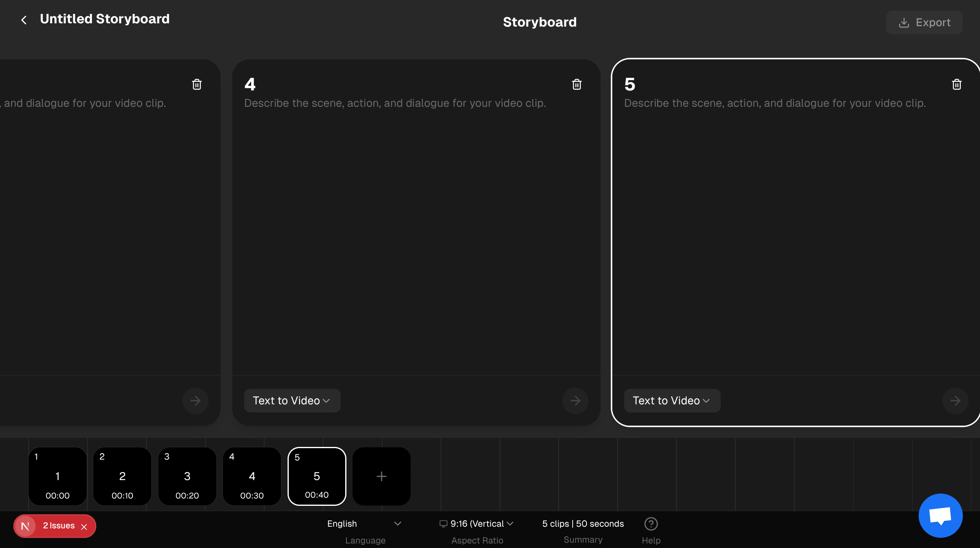Open Help via the question mark icon

[x=651, y=523]
